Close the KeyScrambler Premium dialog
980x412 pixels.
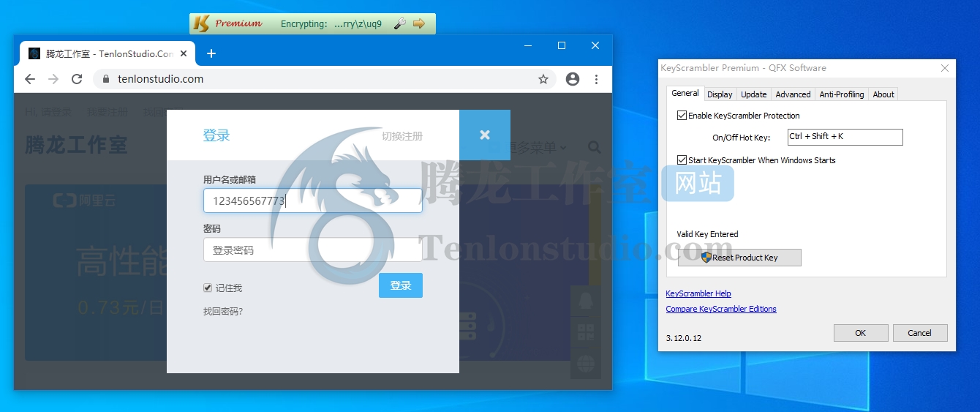click(945, 68)
